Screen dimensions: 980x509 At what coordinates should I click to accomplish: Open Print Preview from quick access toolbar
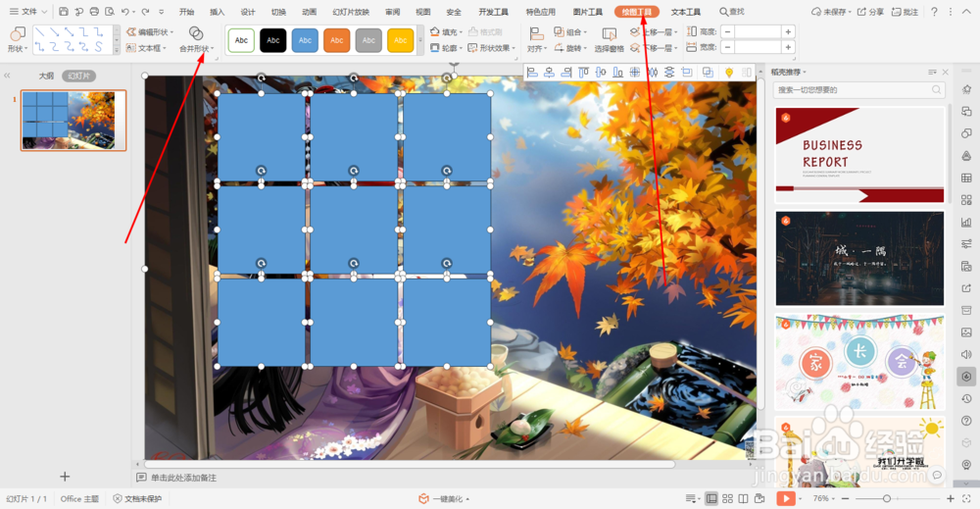pos(110,11)
